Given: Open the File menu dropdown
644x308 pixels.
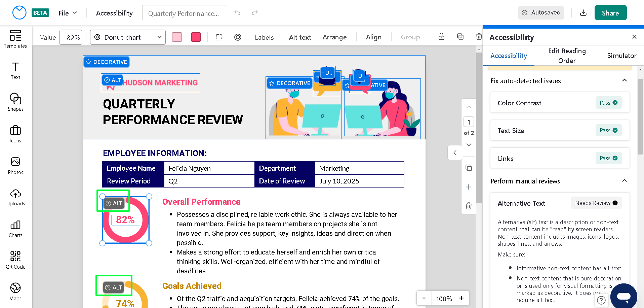Looking at the screenshot, I should point(67,13).
